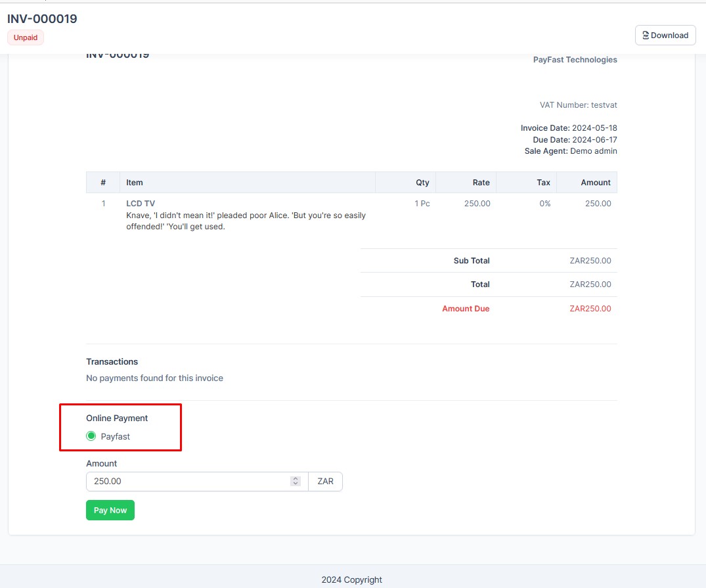Screen dimensions: 706x588
Task: Click the PayFast Technologies company name
Action: click(x=575, y=59)
